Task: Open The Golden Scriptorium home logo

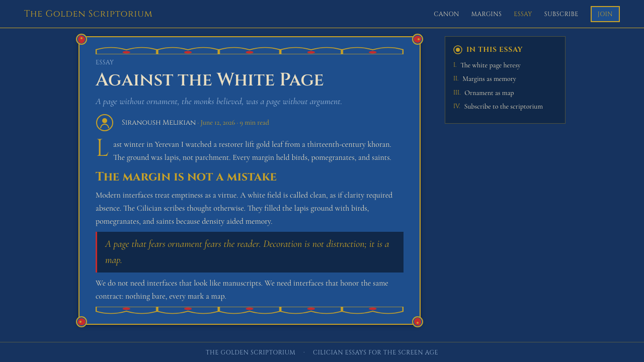Action: coord(88,14)
